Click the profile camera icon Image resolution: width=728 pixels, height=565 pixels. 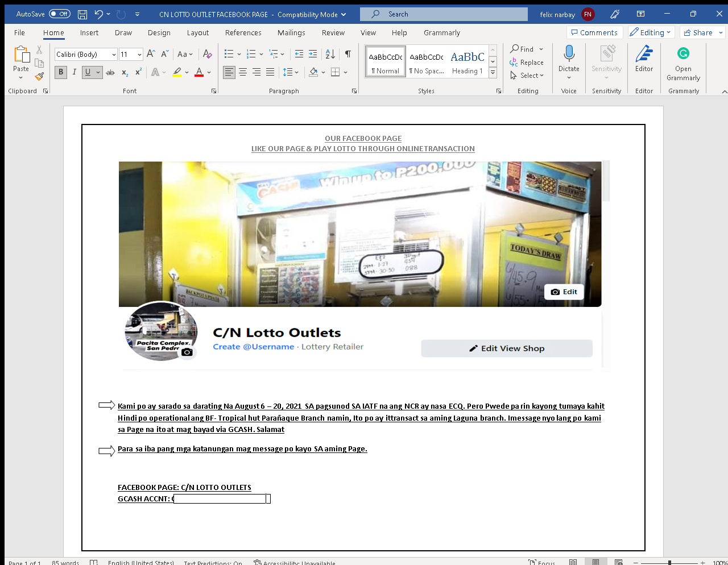click(187, 352)
